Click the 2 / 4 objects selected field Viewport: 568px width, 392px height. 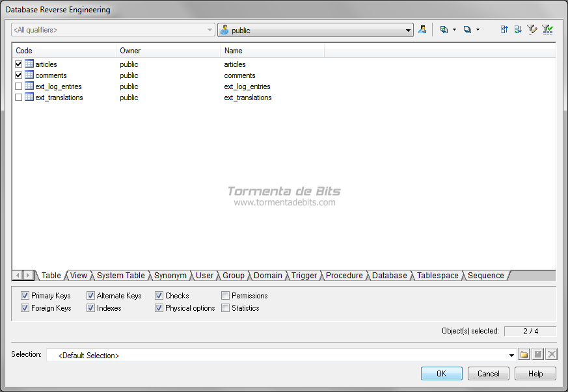pyautogui.click(x=530, y=331)
